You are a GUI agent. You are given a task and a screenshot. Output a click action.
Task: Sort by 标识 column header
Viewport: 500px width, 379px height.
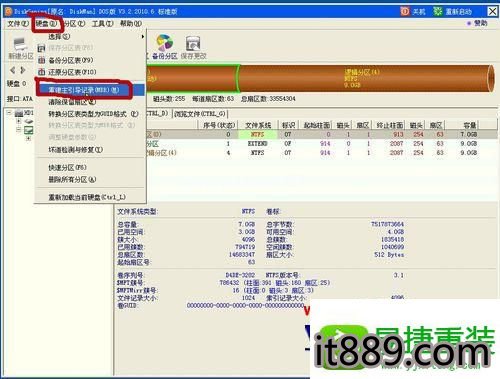tap(288, 125)
